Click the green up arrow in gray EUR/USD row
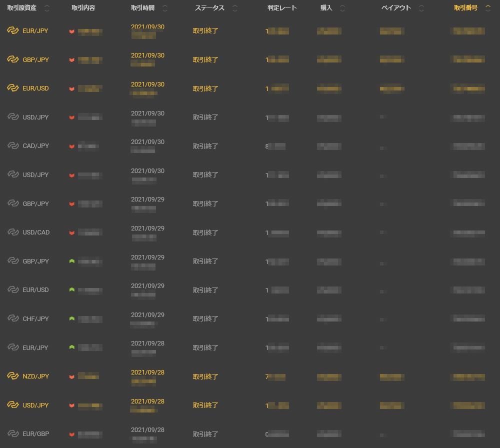Screen dimensions: 500x448 pos(72,290)
